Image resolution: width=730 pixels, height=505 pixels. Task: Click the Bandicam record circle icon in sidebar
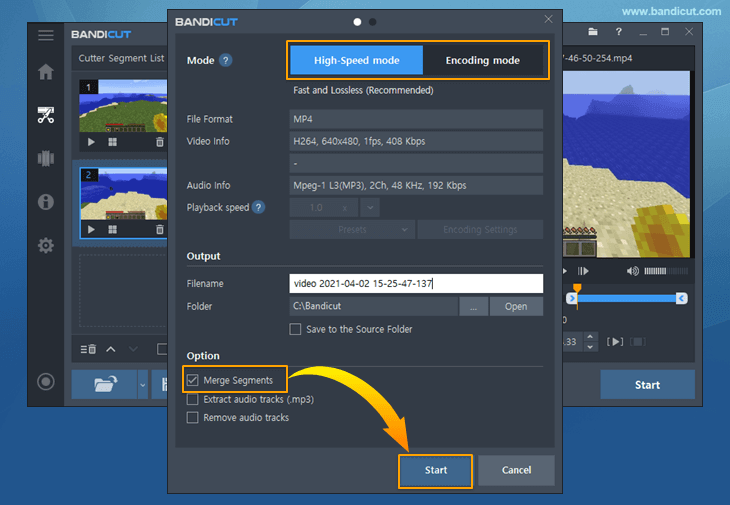(x=46, y=382)
